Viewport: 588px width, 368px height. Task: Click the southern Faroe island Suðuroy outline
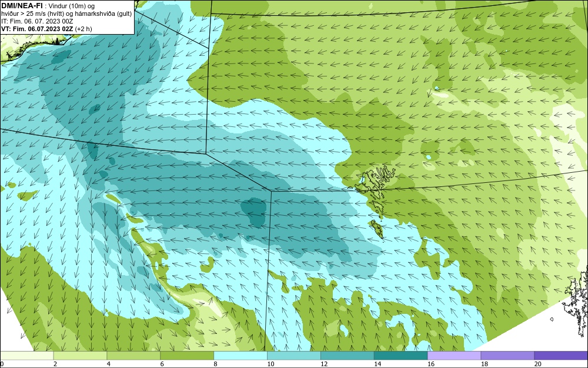point(376,229)
